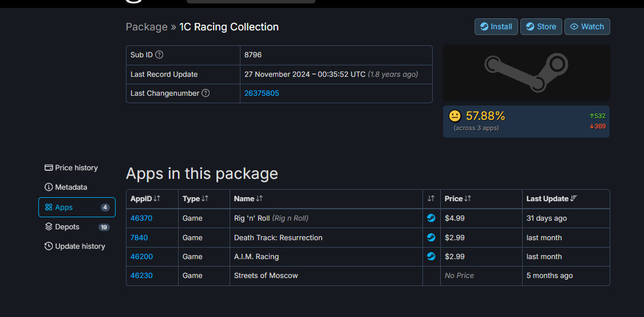The image size is (644, 317).
Task: Sort by the unlabeled store icon column
Action: tap(431, 198)
